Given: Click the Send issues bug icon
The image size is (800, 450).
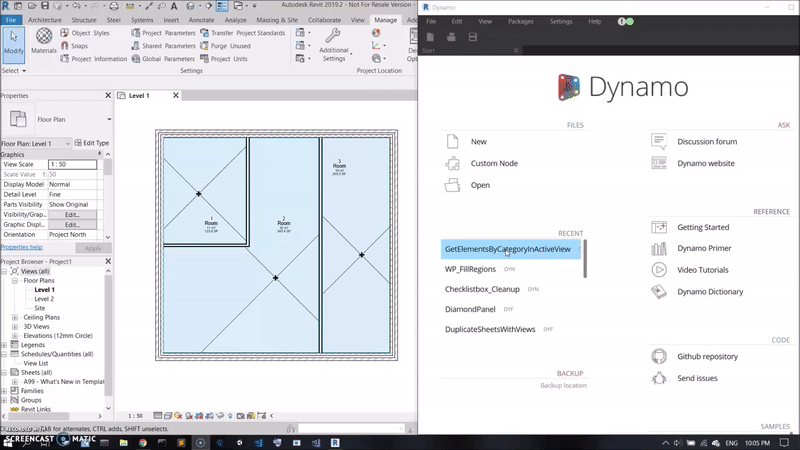Looking at the screenshot, I should [x=659, y=378].
